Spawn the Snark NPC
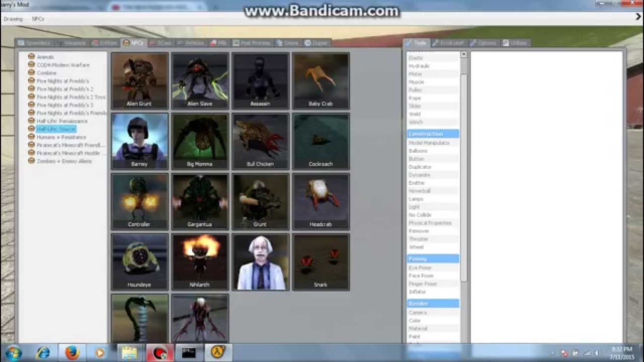Screen dimensions: 644x362 320,262
